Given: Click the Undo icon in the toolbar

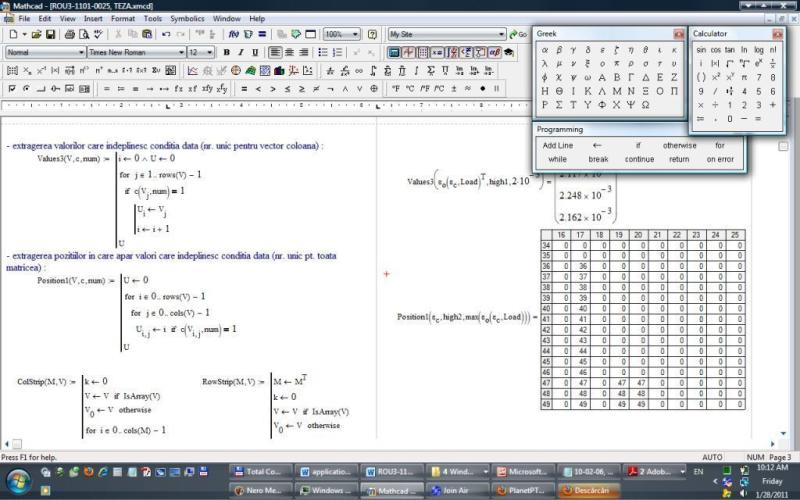Looking at the screenshot, I should 166,34.
